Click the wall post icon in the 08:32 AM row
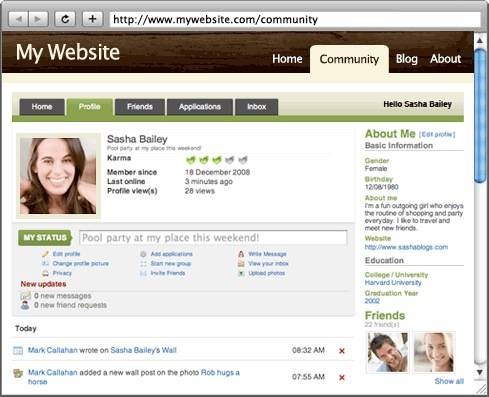Image resolution: width=489 pixels, height=397 pixels. 18,350
